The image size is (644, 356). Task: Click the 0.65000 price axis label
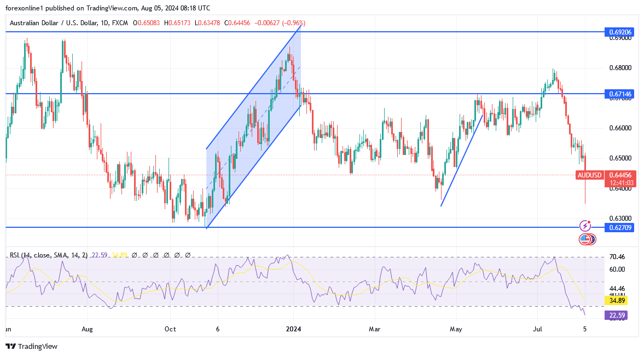tap(620, 158)
